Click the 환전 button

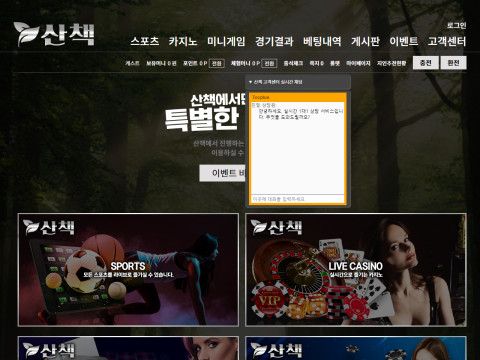point(453,63)
